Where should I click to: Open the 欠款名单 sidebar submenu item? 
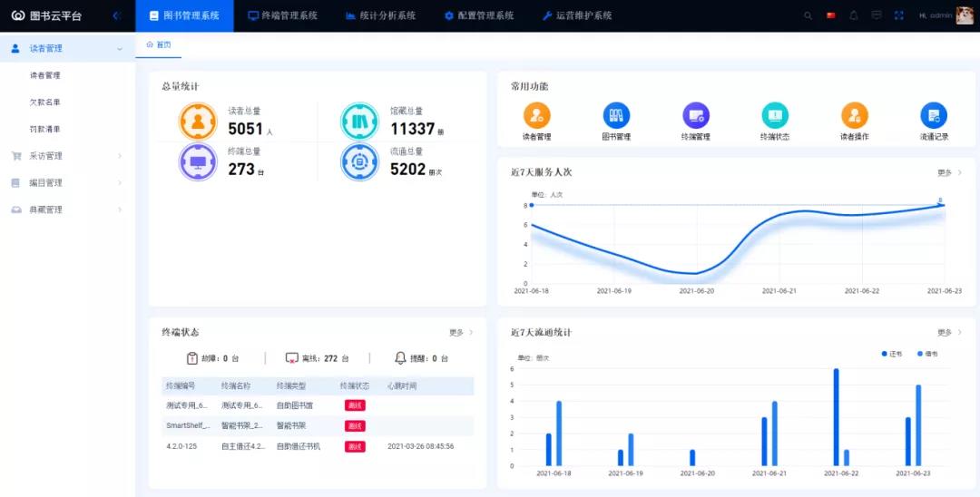pos(45,102)
